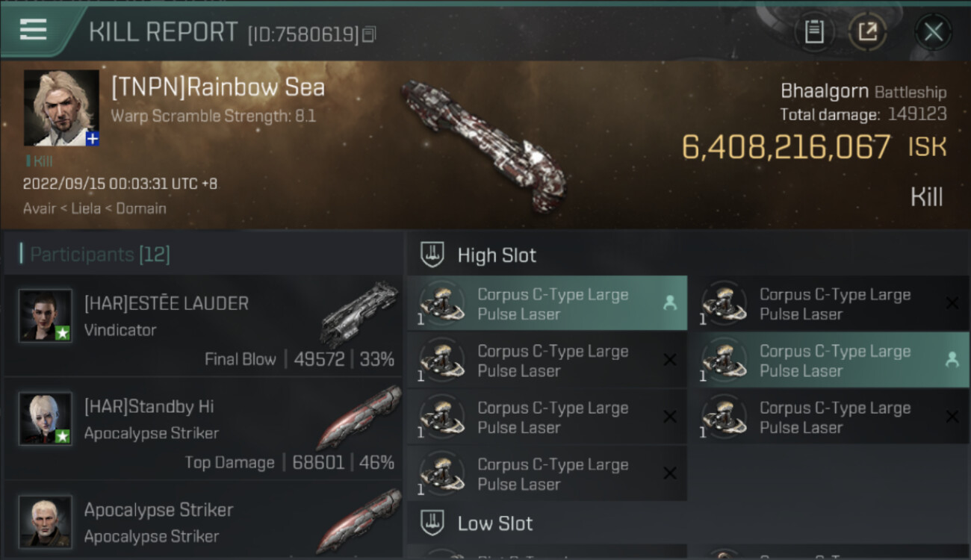Close the kill report window
Screen dimensions: 971x560
(933, 32)
